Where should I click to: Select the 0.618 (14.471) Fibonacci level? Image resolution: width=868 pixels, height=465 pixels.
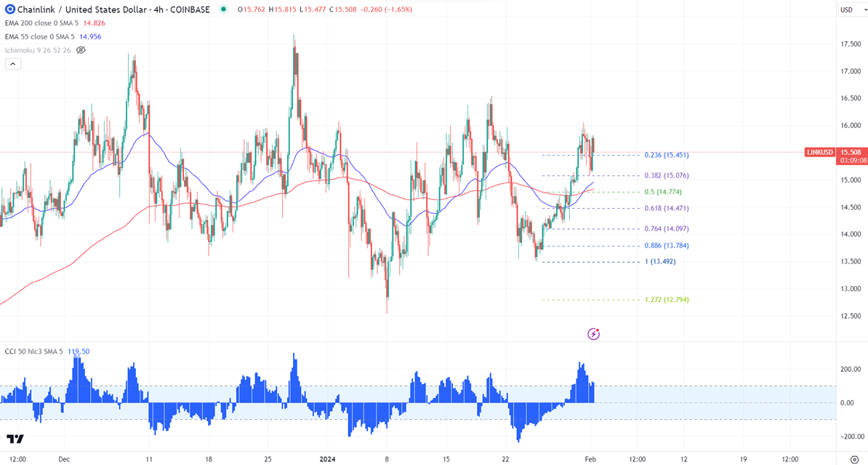click(667, 208)
